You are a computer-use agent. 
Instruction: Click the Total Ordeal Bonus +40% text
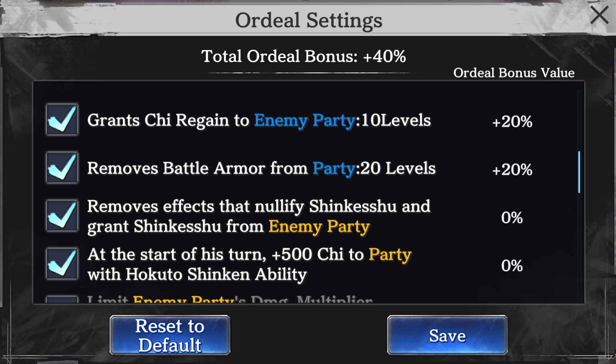pyautogui.click(x=304, y=56)
